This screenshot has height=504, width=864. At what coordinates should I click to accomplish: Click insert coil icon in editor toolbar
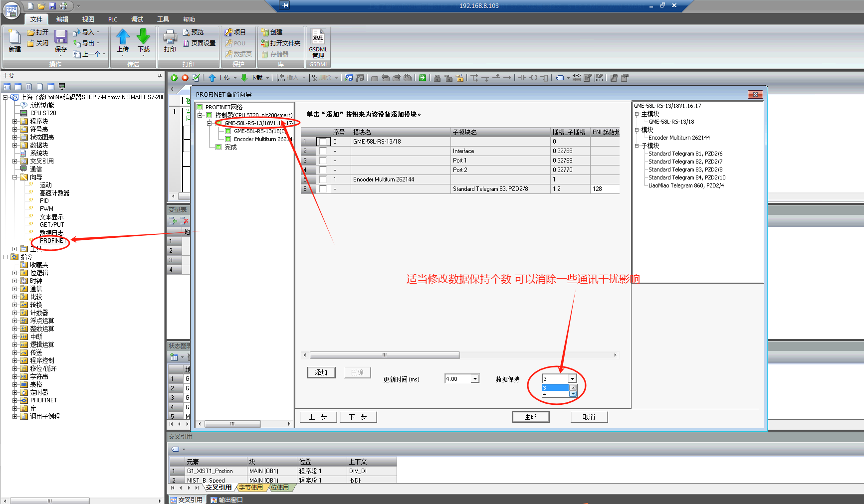point(533,78)
